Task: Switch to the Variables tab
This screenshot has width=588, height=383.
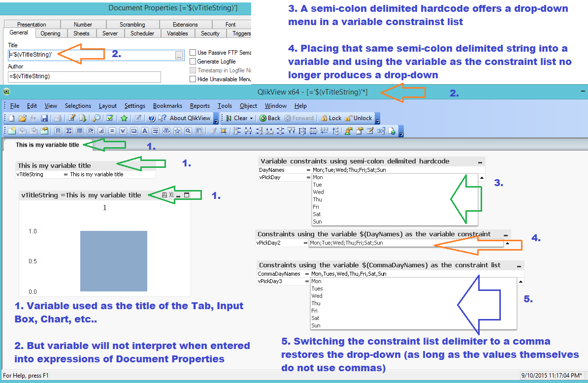Action: pos(177,33)
